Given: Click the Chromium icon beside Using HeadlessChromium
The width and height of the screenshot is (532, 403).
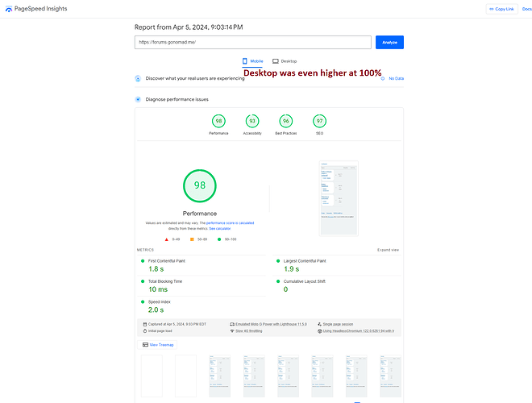Looking at the screenshot, I should 320,331.
